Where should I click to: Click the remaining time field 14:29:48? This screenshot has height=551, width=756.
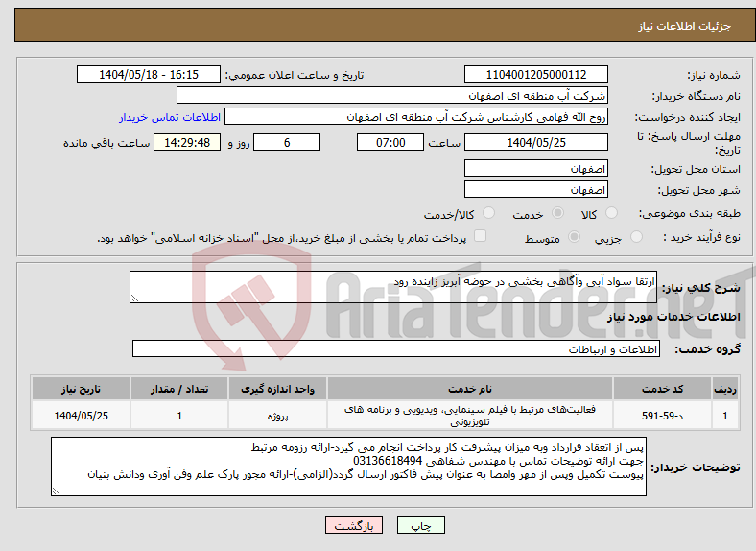pos(187,142)
